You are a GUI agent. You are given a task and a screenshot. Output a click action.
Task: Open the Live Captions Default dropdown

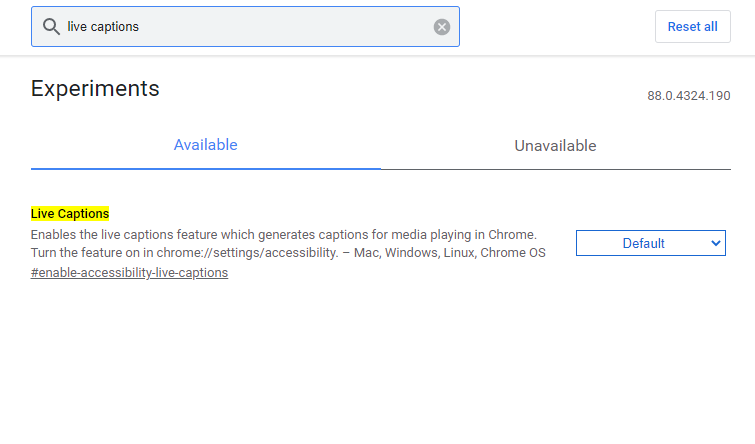coord(650,243)
